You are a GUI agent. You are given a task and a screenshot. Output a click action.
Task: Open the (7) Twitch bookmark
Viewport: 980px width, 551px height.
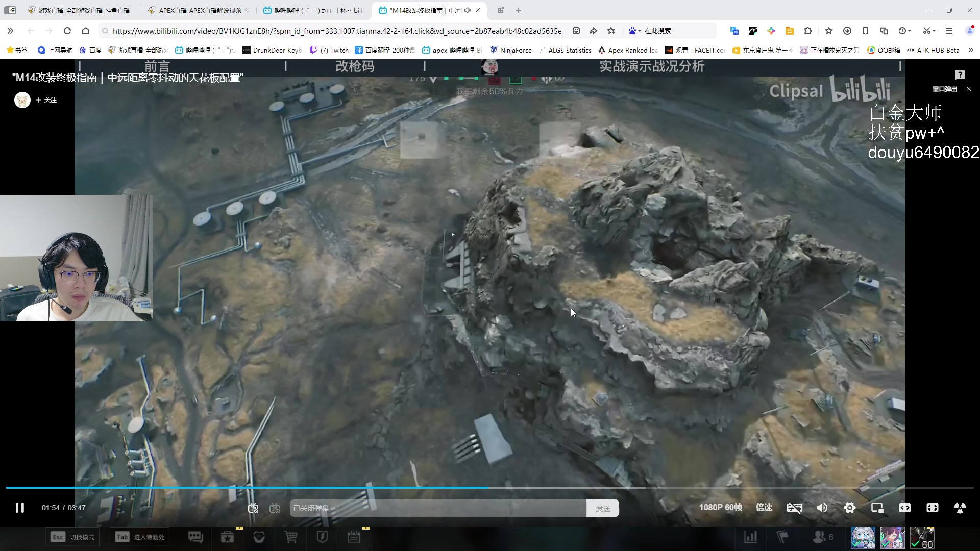pyautogui.click(x=329, y=50)
